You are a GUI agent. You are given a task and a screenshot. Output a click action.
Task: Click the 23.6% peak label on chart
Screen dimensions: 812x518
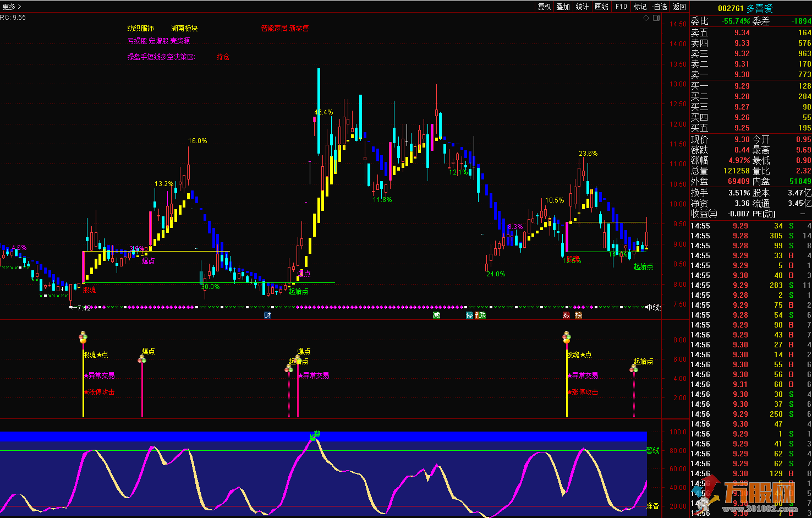pyautogui.click(x=588, y=154)
